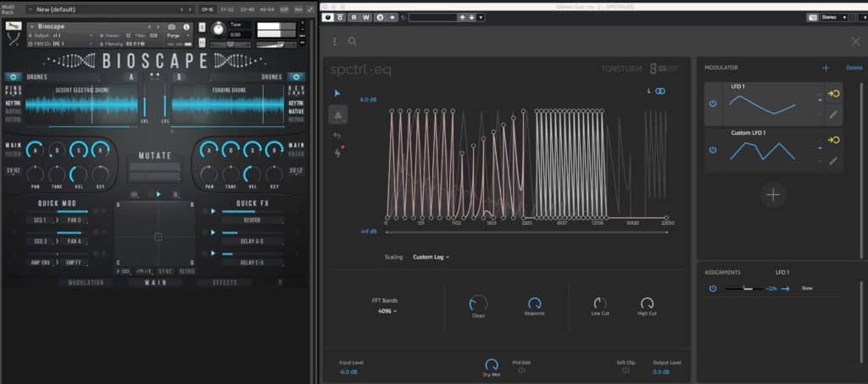The width and height of the screenshot is (868, 384).
Task: Click the Tonsturm logo
Action: coord(621,70)
